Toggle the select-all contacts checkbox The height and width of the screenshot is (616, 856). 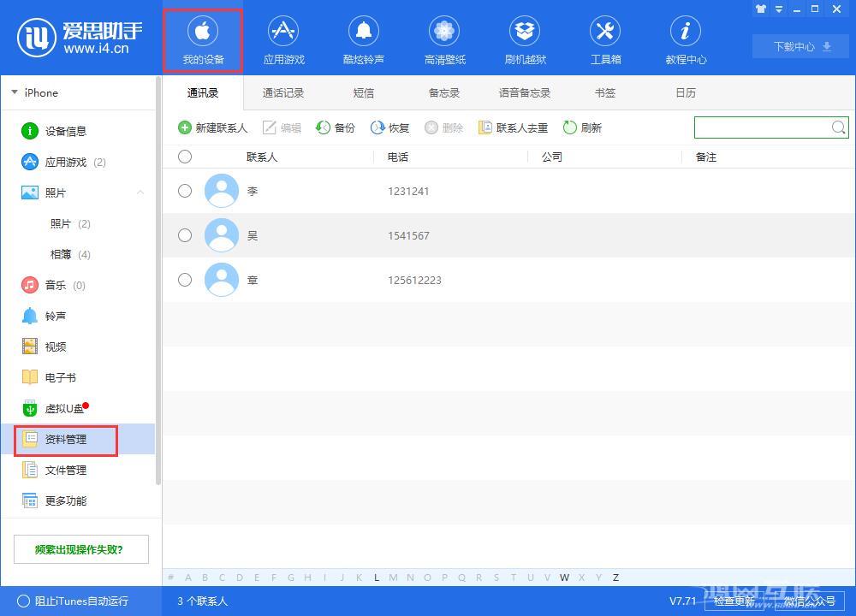pyautogui.click(x=185, y=157)
